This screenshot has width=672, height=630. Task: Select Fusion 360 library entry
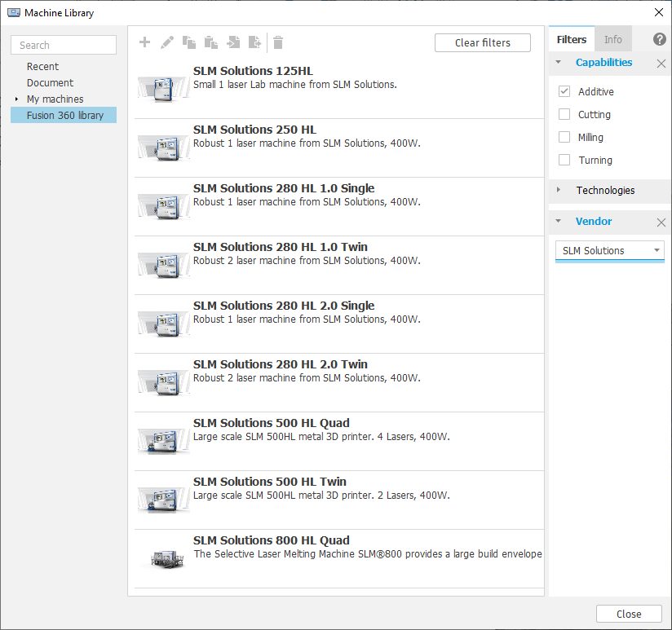(64, 115)
